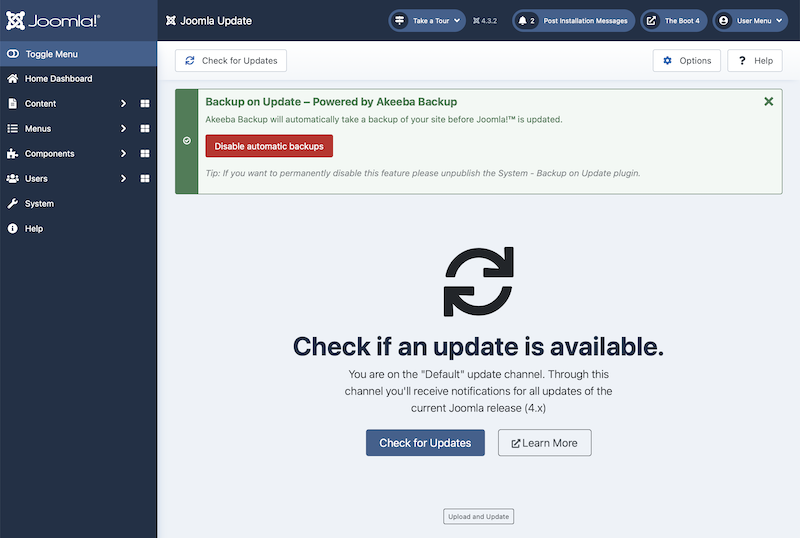Click the Options gear icon
The image size is (800, 538).
pos(667,61)
